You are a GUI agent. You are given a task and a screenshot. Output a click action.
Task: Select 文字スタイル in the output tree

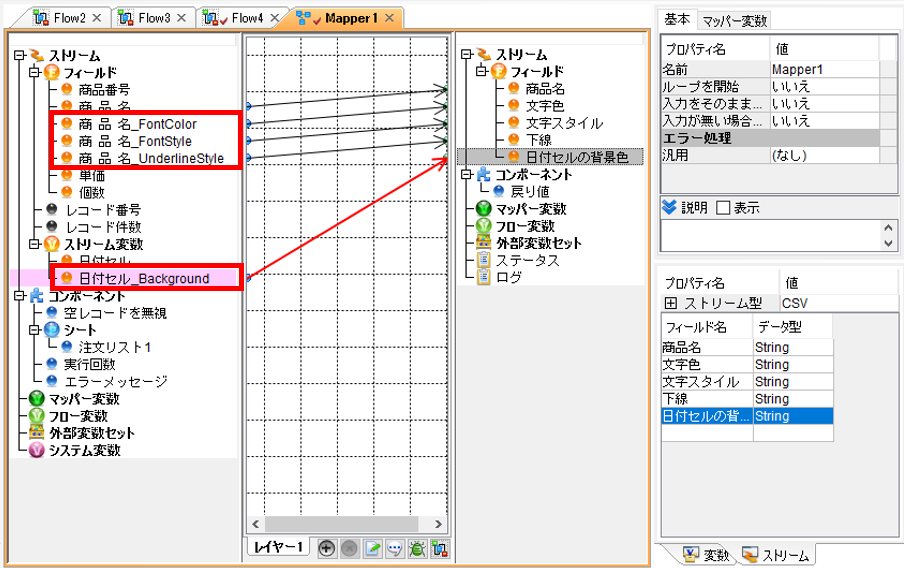pyautogui.click(x=564, y=123)
